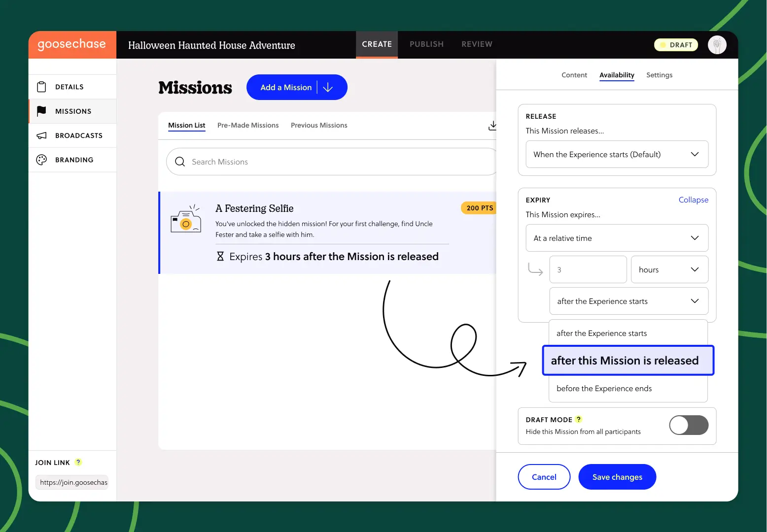
Task: Open the Content tab
Action: (574, 75)
